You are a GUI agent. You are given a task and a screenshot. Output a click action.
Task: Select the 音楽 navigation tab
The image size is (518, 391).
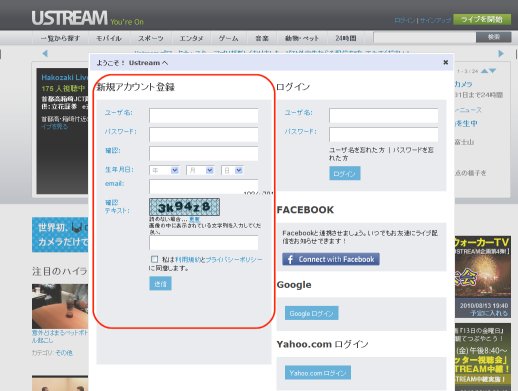pyautogui.click(x=262, y=38)
